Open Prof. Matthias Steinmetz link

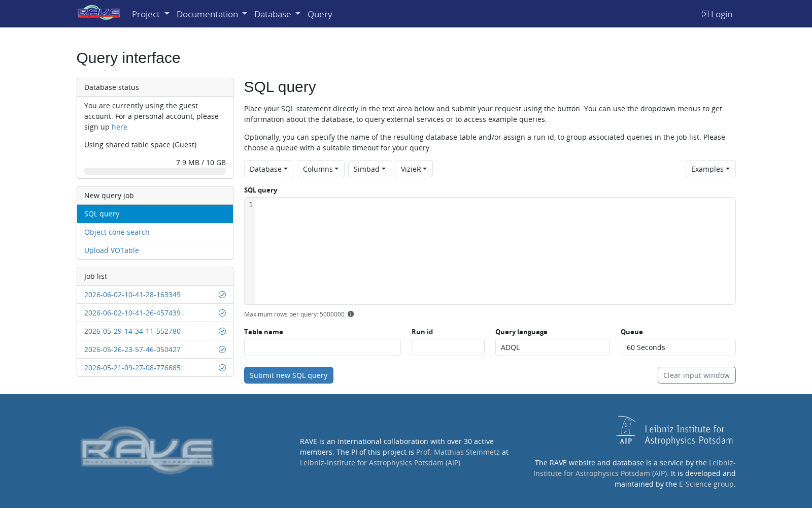click(458, 452)
